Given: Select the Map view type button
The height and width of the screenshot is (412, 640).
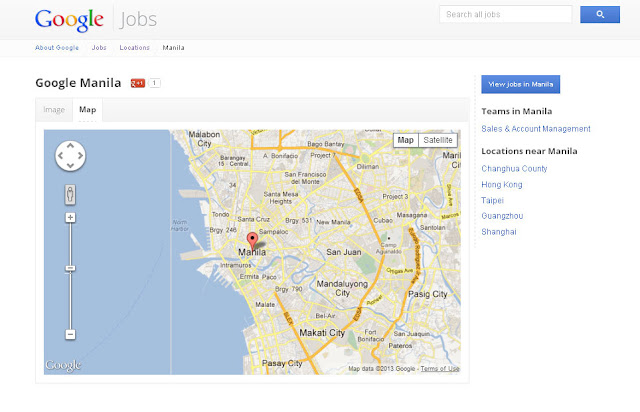Looking at the screenshot, I should point(405,140).
